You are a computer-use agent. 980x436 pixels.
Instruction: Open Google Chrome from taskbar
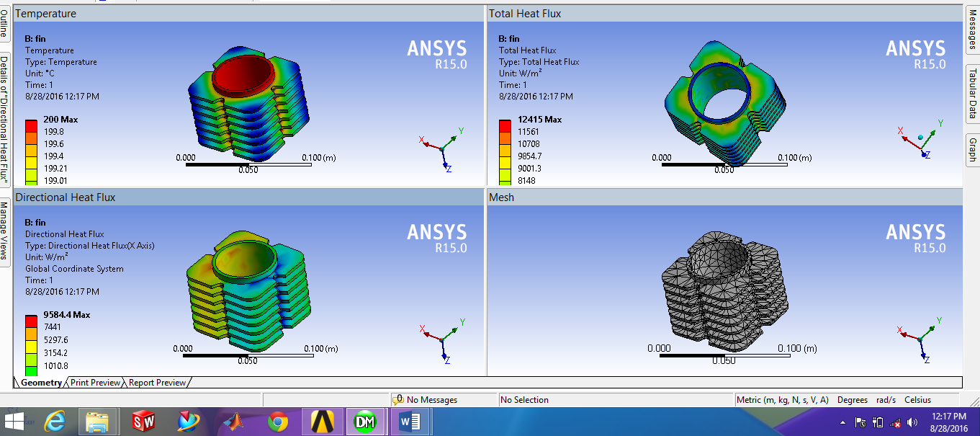(x=278, y=422)
